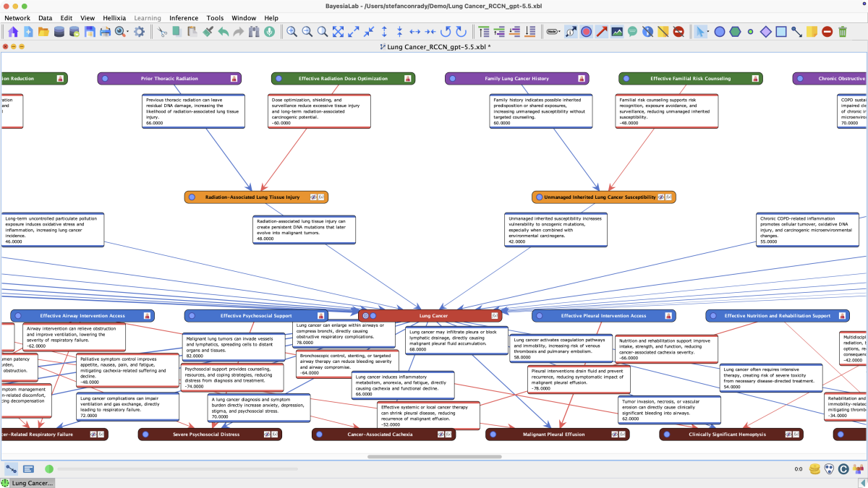
Task: Toggle arc comments display red arrow icon
Action: pyautogui.click(x=602, y=32)
